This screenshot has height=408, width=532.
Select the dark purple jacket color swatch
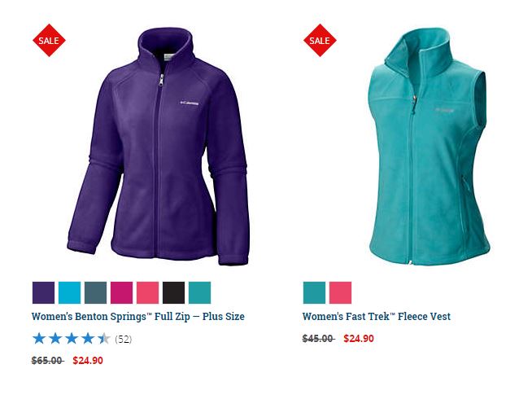43,292
